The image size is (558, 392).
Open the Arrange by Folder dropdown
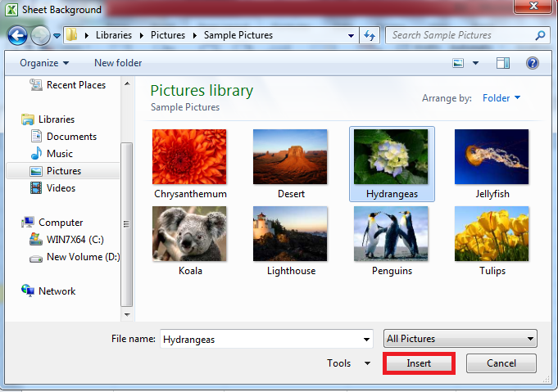coord(501,97)
